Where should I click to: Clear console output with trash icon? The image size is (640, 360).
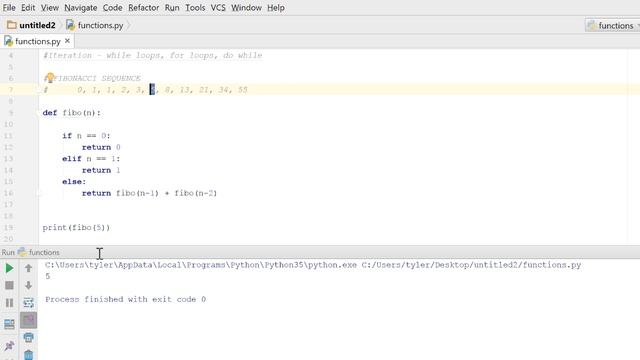(28, 355)
